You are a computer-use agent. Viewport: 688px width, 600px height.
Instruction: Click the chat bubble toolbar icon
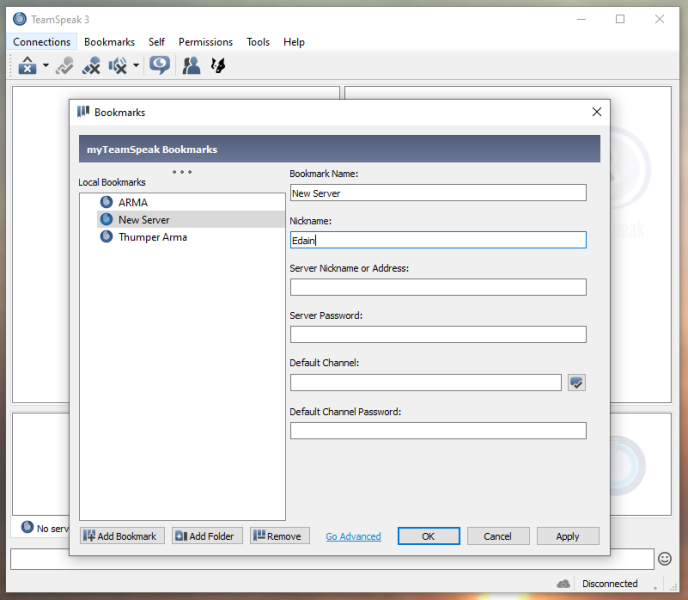[158, 66]
